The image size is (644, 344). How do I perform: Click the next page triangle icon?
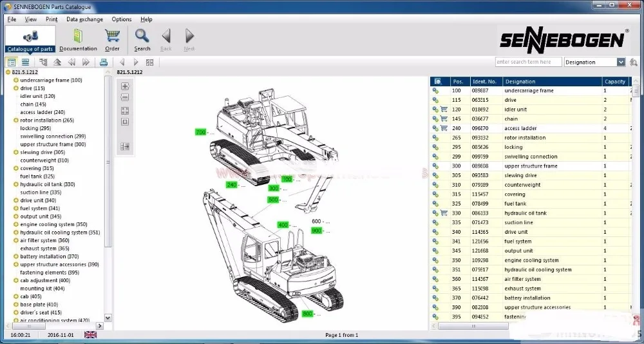136,62
